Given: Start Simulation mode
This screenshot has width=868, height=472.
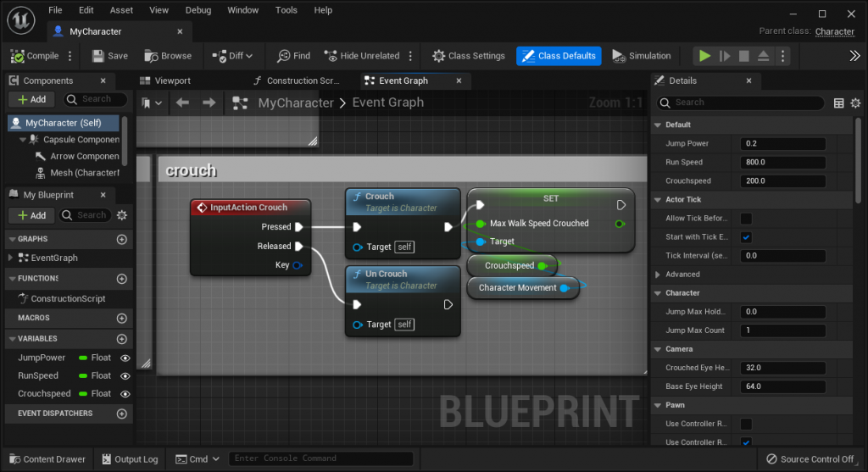Looking at the screenshot, I should pyautogui.click(x=641, y=56).
